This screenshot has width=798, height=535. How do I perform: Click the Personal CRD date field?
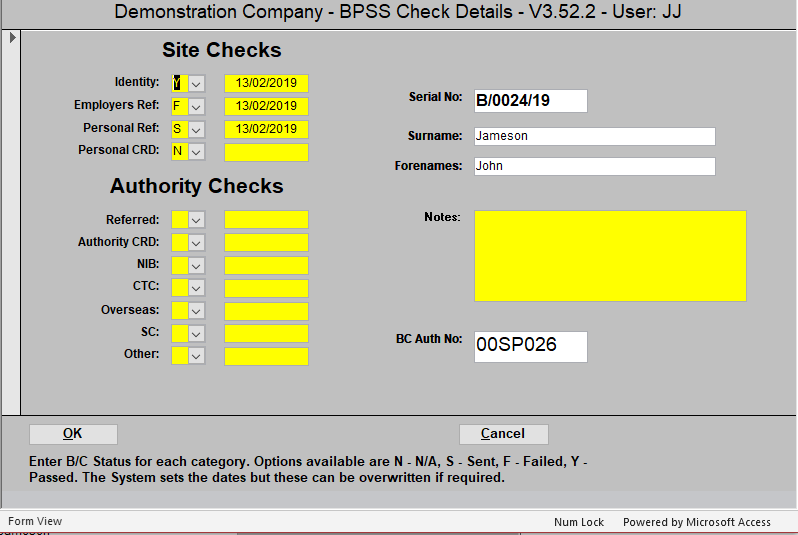tap(266, 152)
